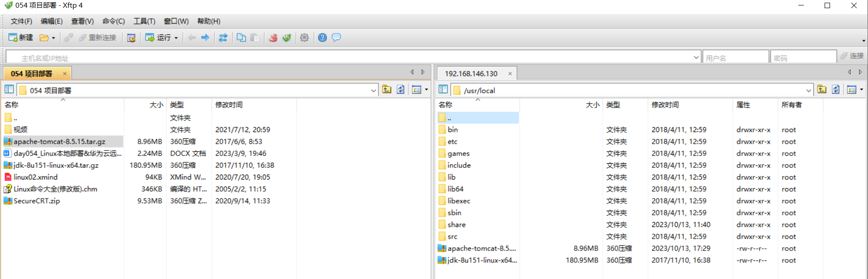Expand remote pane view mode dropdown arrow
Screen dimensions: 868x279
pos(862,90)
